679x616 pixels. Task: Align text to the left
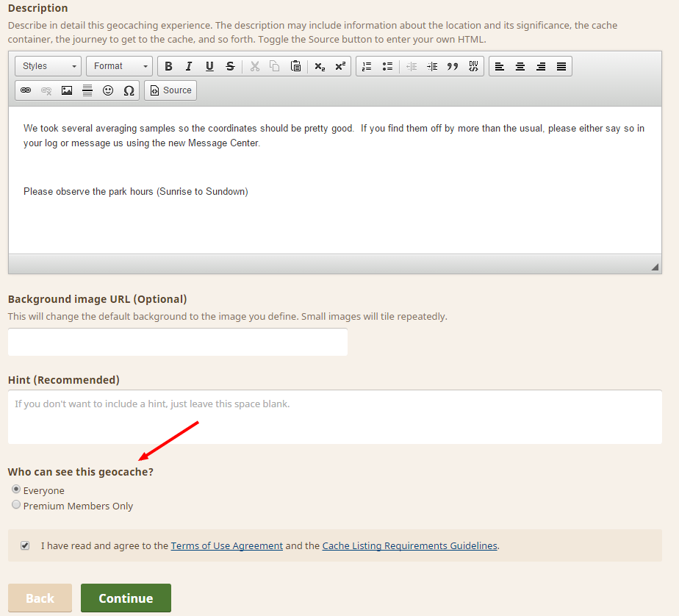tap(500, 66)
